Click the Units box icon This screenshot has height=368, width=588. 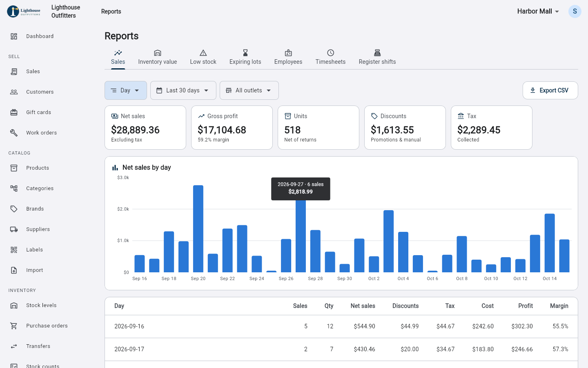point(288,116)
